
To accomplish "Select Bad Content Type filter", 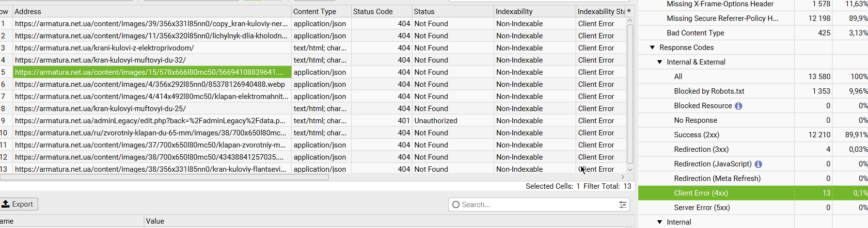I will tap(695, 33).
